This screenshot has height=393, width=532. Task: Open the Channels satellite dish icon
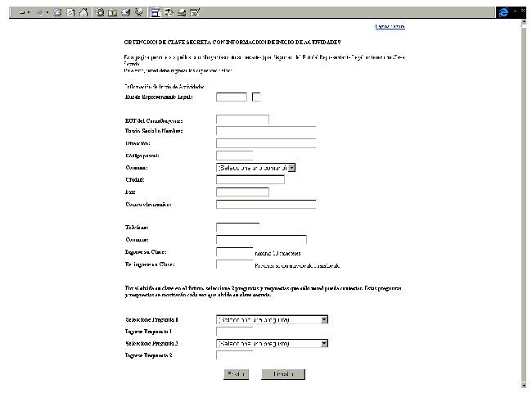pos(139,12)
